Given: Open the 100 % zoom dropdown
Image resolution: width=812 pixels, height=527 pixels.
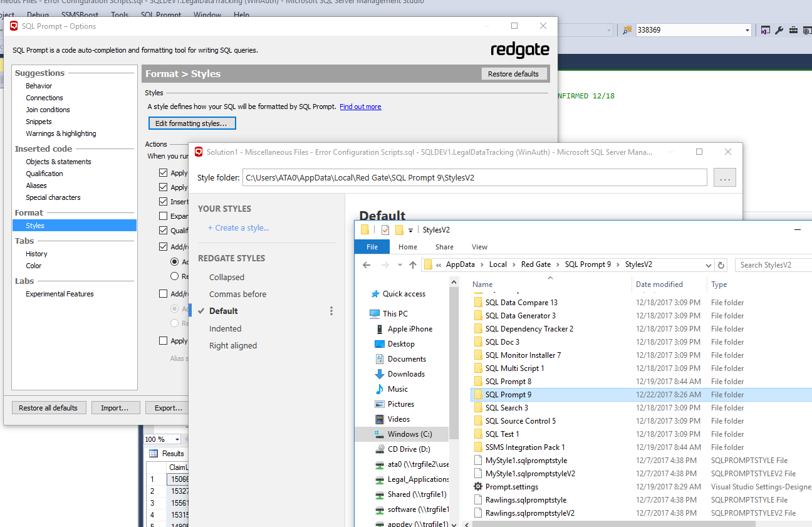Looking at the screenshot, I should (177, 440).
